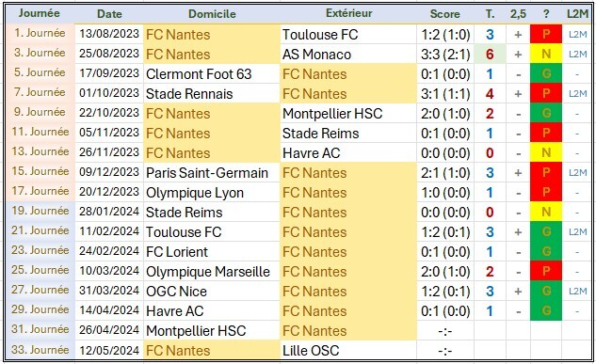Click the red P result cell for 25. Journée
The height and width of the screenshot is (364, 596).
[x=546, y=271]
